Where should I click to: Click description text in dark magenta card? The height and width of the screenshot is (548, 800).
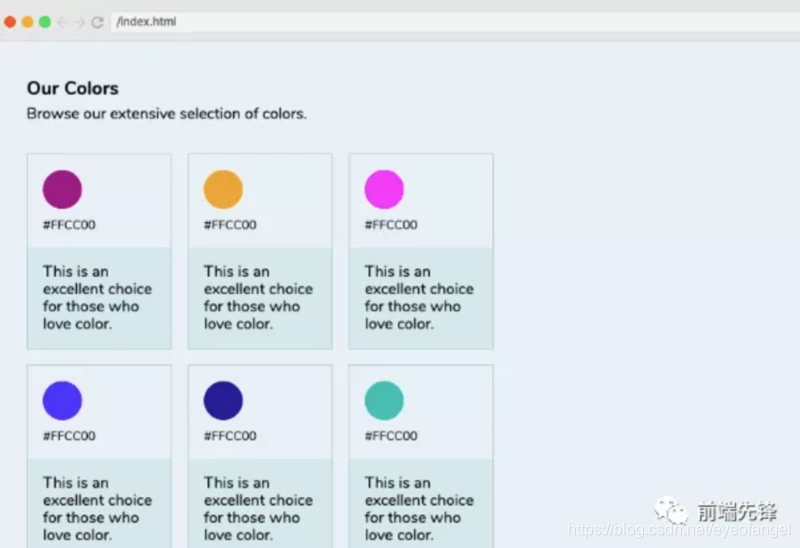click(97, 297)
